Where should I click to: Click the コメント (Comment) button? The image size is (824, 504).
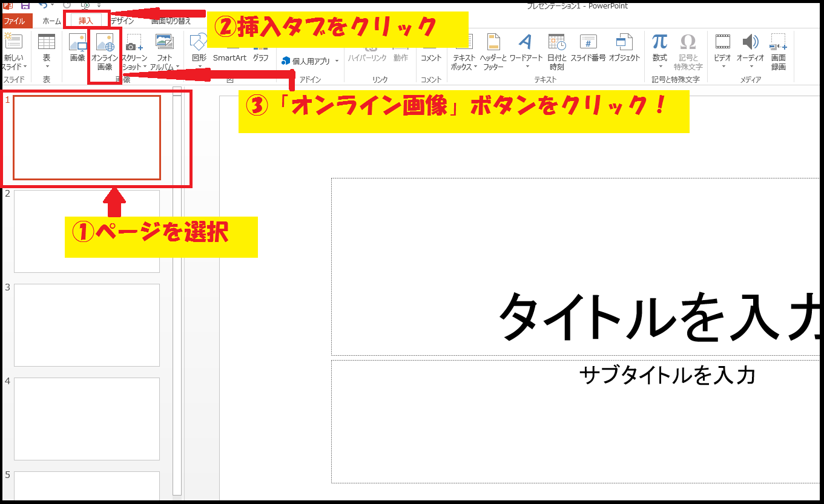(x=431, y=58)
